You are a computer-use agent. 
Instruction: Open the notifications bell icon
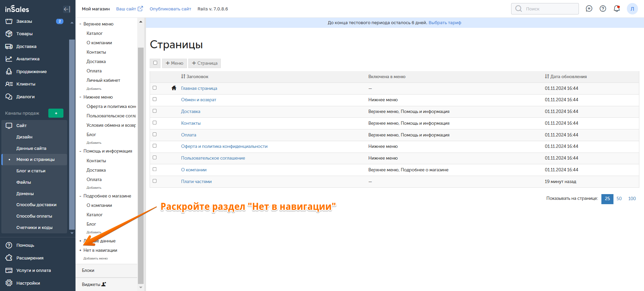[616, 9]
